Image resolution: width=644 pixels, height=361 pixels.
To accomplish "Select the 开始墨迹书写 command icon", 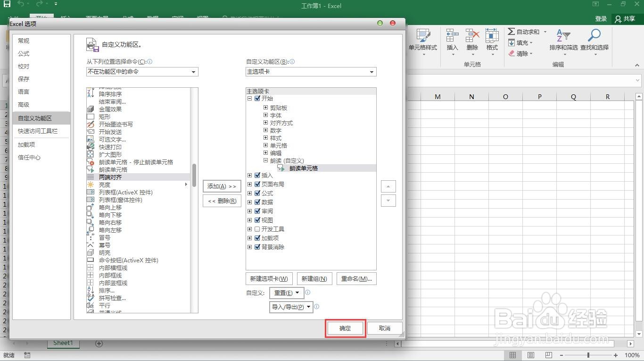I will 91,124.
